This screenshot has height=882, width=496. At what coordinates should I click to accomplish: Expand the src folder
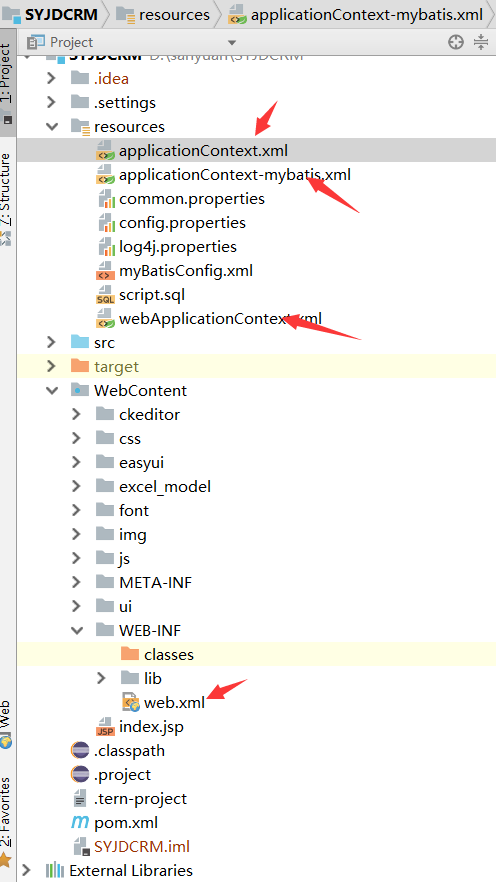tap(52, 343)
